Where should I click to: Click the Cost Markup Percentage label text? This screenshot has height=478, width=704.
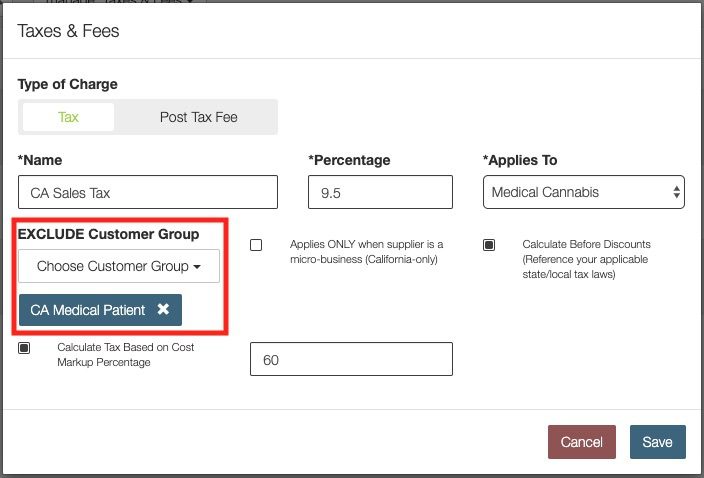(126, 355)
